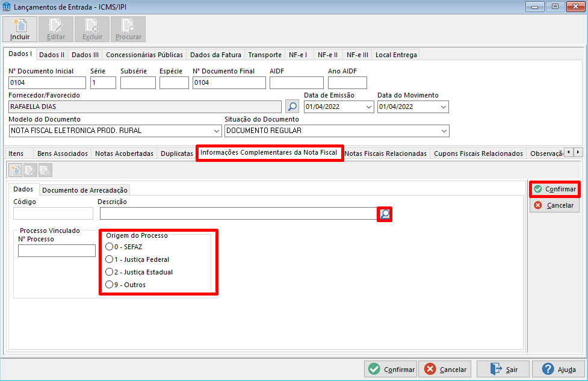This screenshot has width=588, height=381.
Task: Click the panel Confirmar button beside Dados
Action: [x=555, y=190]
